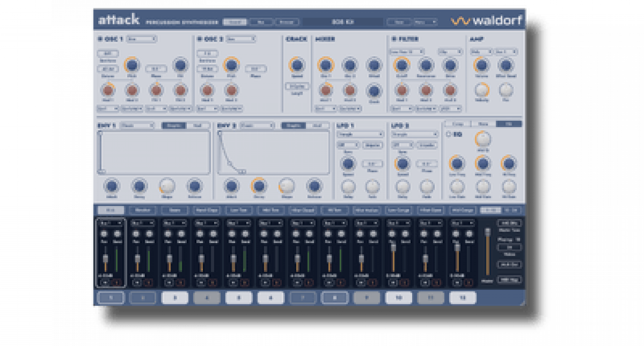Image resolution: width=644 pixels, height=346 pixels.
Task: Open the OSC 1 waveform dropdown
Action: (x=141, y=39)
